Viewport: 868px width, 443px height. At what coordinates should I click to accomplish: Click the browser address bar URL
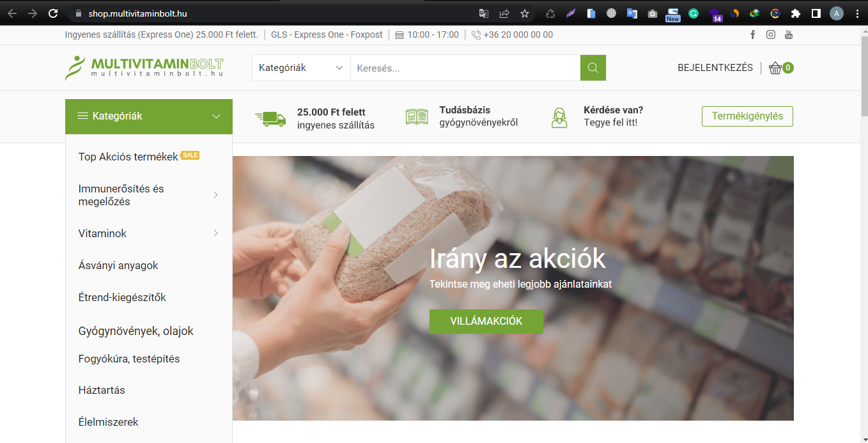[x=137, y=13]
